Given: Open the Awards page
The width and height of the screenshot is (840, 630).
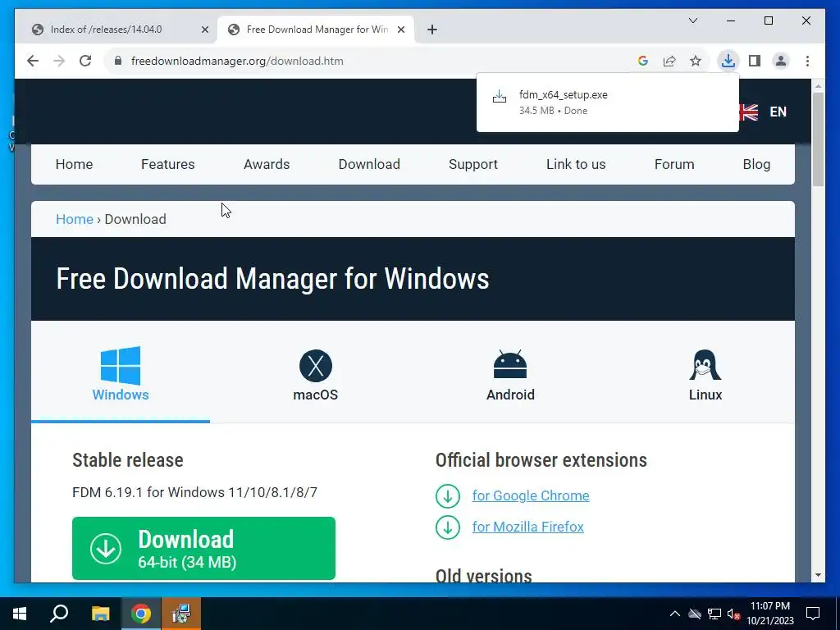Looking at the screenshot, I should pos(267,164).
